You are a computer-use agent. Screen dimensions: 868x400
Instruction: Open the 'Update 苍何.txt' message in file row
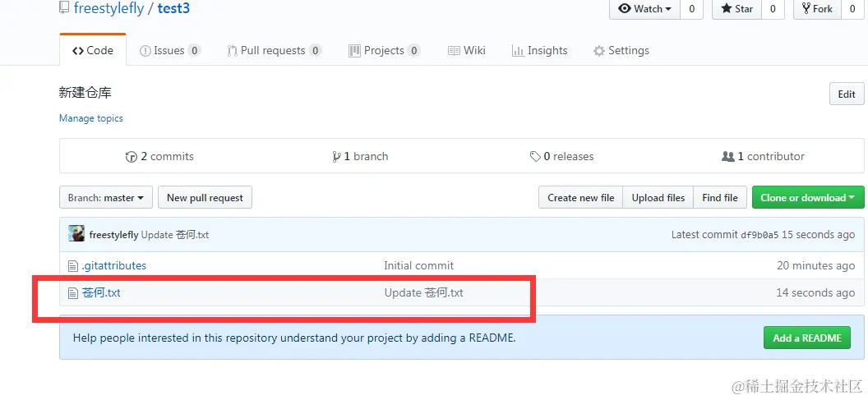pyautogui.click(x=423, y=292)
